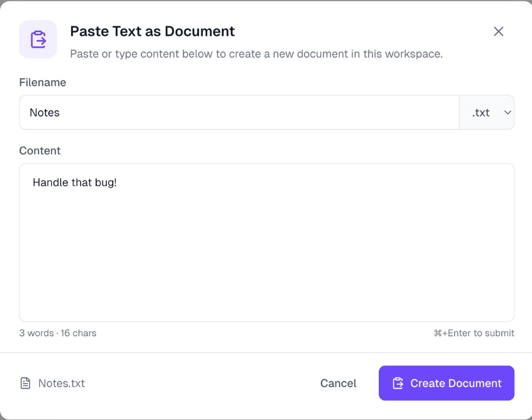
Task: Click the Content field label
Action: [40, 151]
